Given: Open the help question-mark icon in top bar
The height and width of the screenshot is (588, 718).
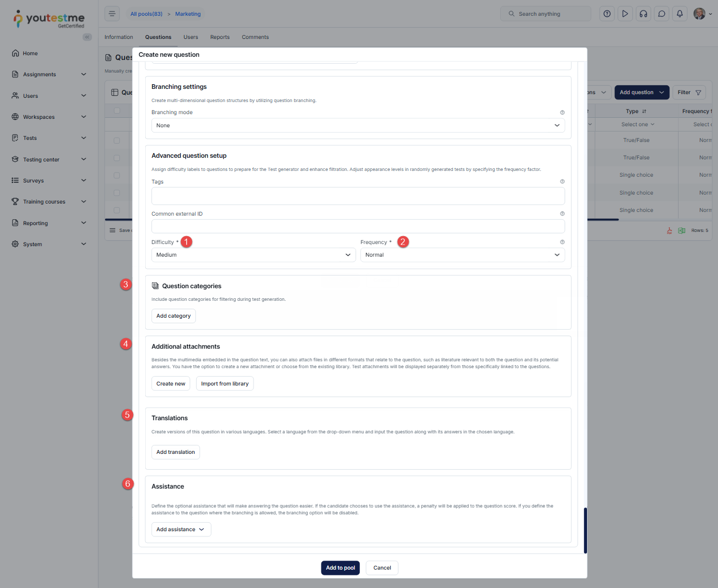Looking at the screenshot, I should [x=607, y=14].
